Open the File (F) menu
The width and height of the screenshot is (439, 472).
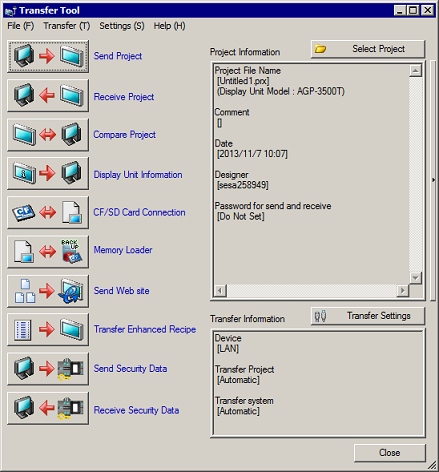[21, 26]
